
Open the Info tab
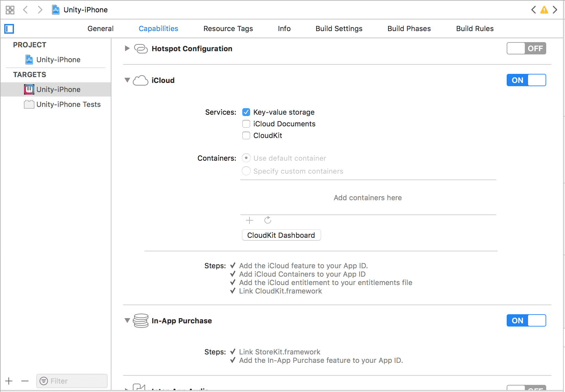[284, 29]
